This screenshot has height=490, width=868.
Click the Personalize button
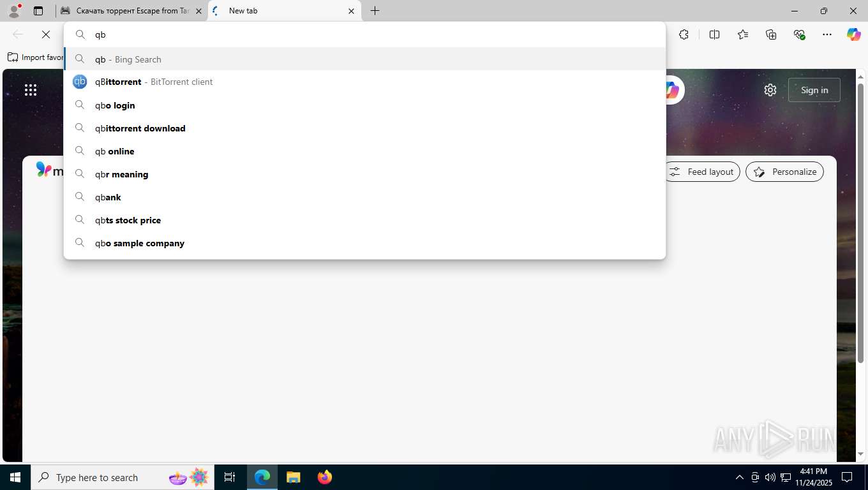click(785, 172)
